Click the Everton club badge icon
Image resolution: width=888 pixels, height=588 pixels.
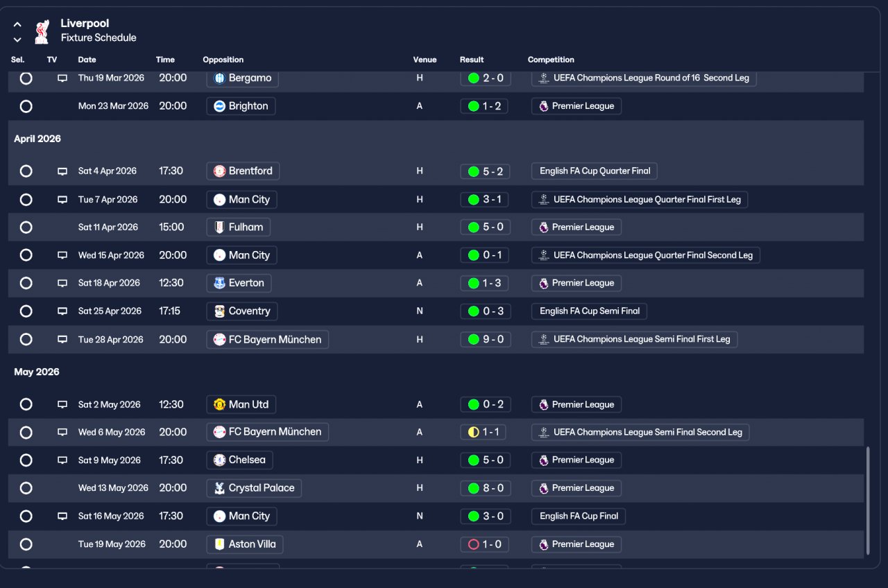pyautogui.click(x=219, y=283)
